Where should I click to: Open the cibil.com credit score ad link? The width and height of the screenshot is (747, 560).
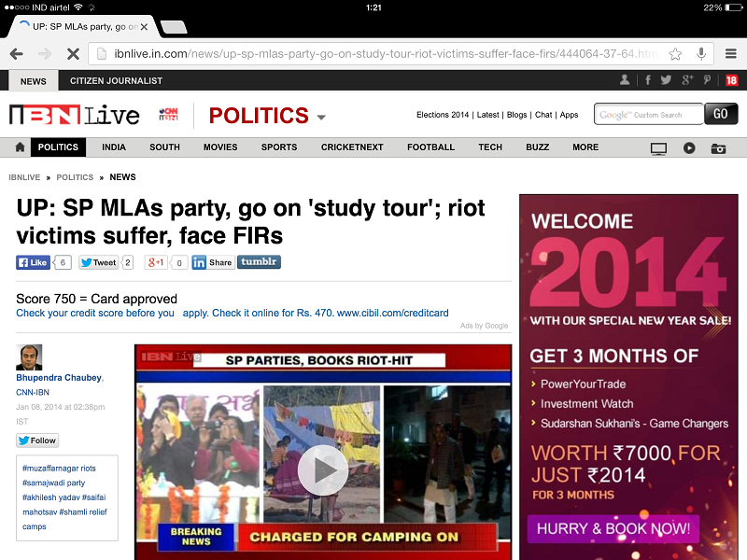point(233,313)
